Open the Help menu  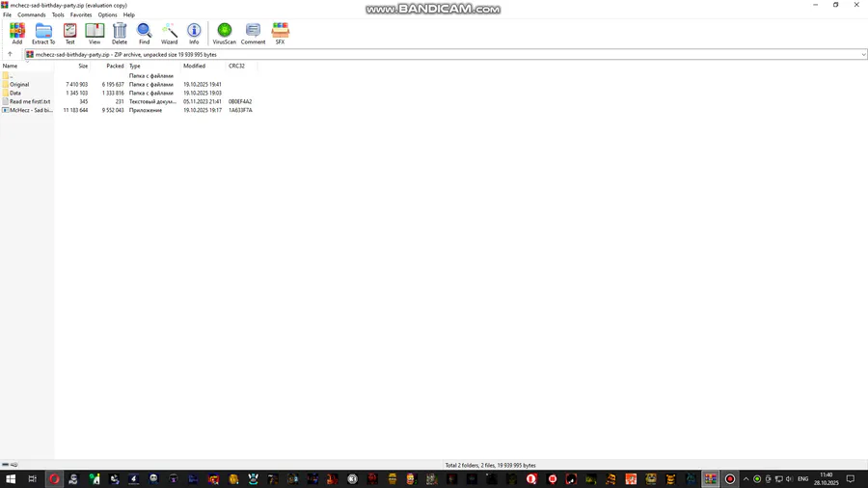[129, 14]
